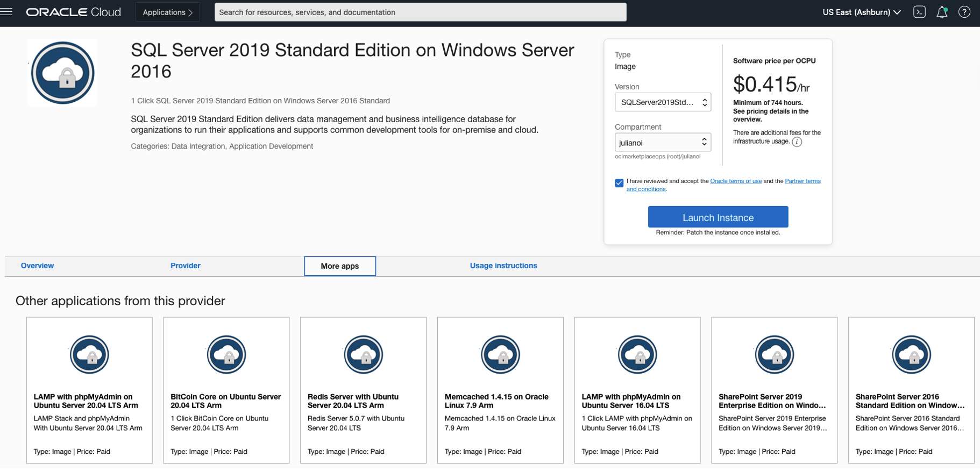Image resolution: width=980 pixels, height=470 pixels.
Task: Click 'Software price per OCPU' label
Action: pyautogui.click(x=775, y=61)
